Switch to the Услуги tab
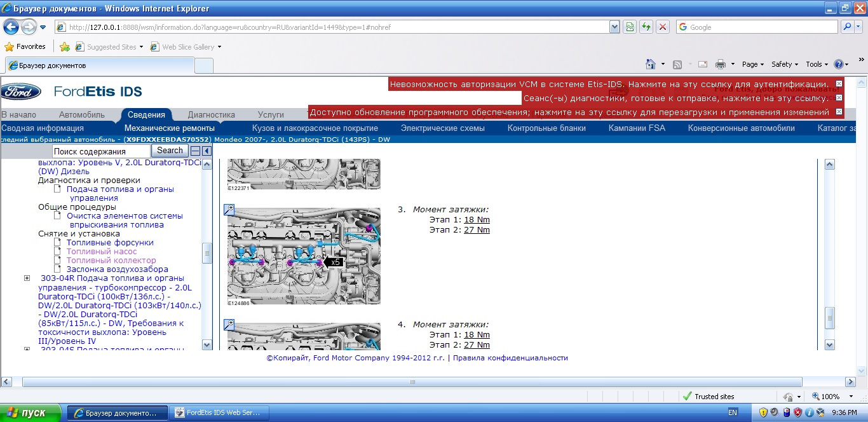The width and height of the screenshot is (868, 422). pos(271,114)
